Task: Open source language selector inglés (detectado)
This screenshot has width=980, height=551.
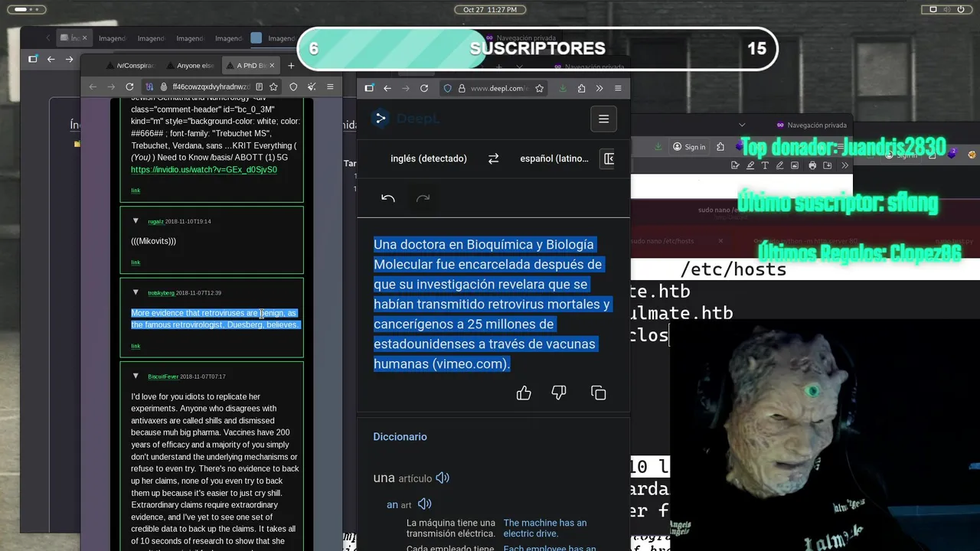Action: coord(429,158)
